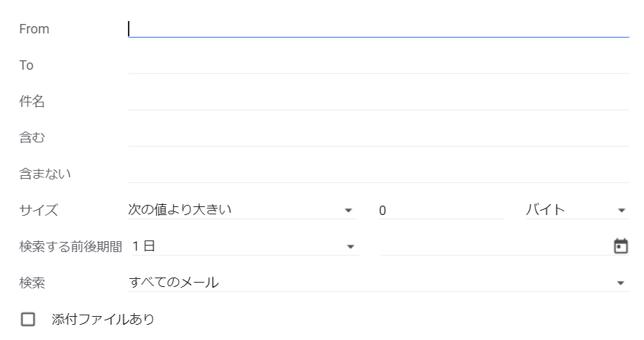Click the arrow next to 1日

click(x=351, y=247)
